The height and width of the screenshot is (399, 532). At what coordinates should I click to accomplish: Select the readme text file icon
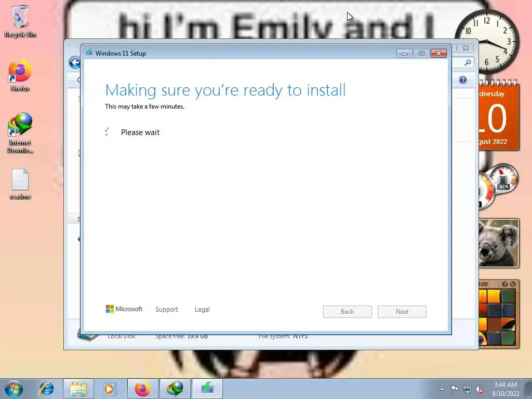[20, 184]
